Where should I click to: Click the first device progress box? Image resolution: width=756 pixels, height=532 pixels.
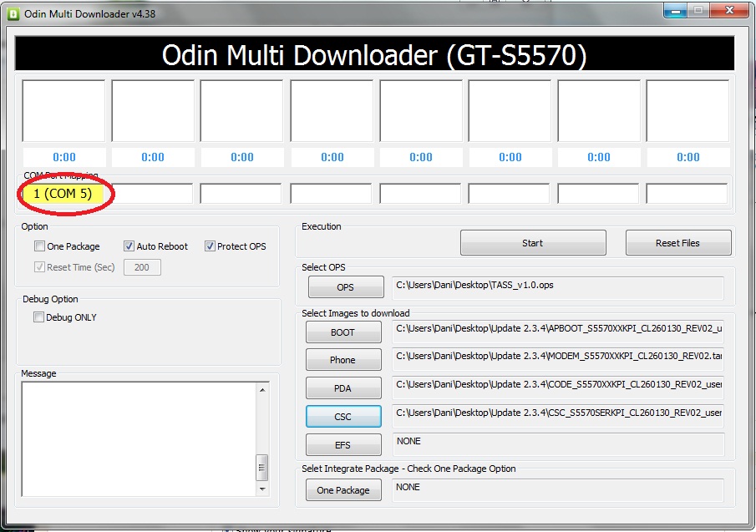coord(63,111)
